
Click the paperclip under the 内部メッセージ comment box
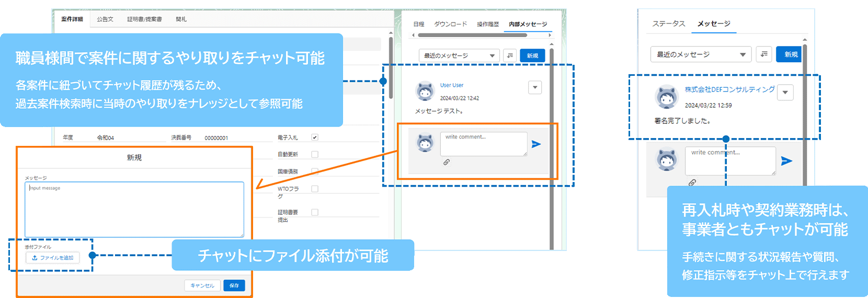[447, 162]
